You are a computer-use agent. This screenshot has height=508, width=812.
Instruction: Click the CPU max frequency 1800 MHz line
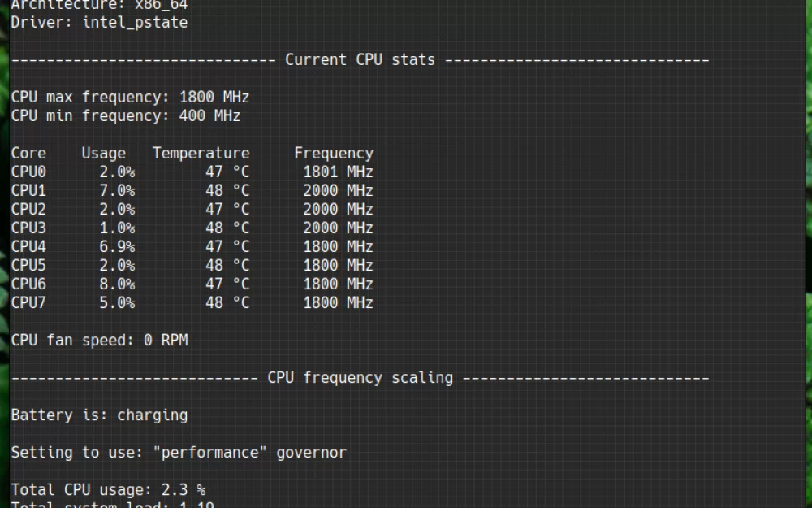coord(130,98)
